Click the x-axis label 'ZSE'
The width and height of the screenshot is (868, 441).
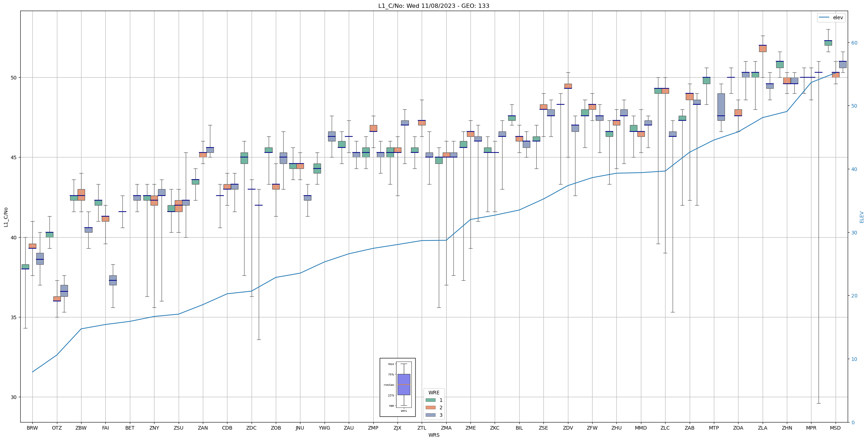click(x=543, y=428)
